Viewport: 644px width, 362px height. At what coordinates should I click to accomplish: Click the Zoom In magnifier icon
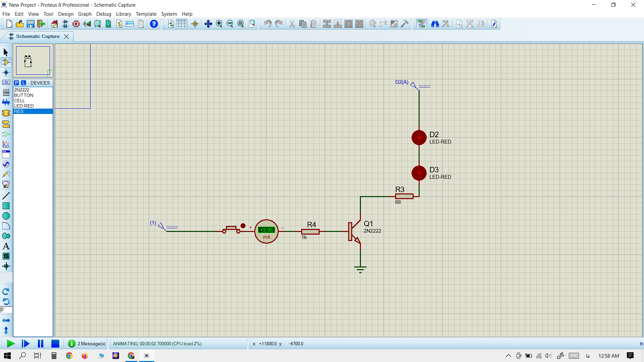pyautogui.click(x=219, y=24)
